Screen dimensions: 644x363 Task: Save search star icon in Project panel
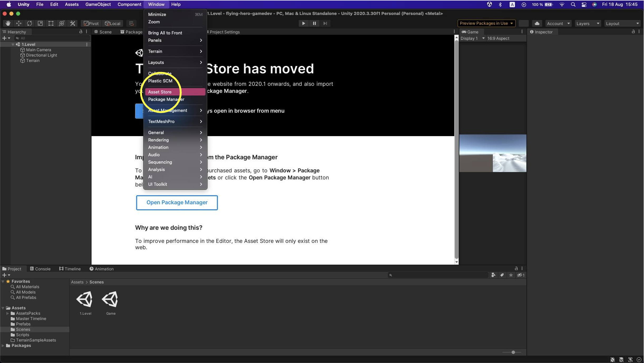coord(511,275)
